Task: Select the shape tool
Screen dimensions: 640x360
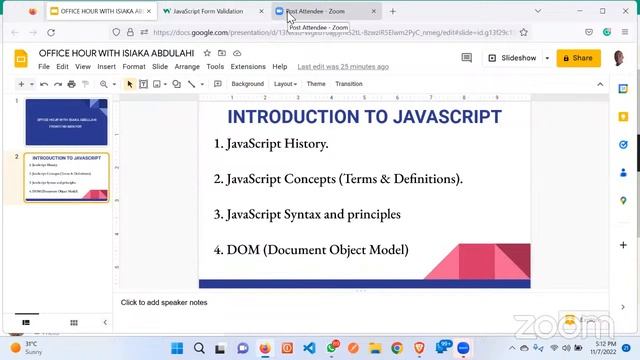Action: click(x=176, y=84)
